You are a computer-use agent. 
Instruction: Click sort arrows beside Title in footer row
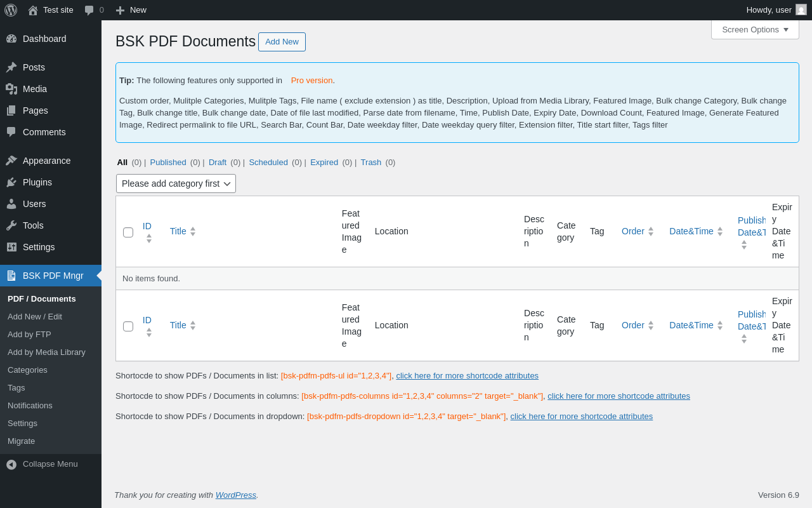point(193,325)
